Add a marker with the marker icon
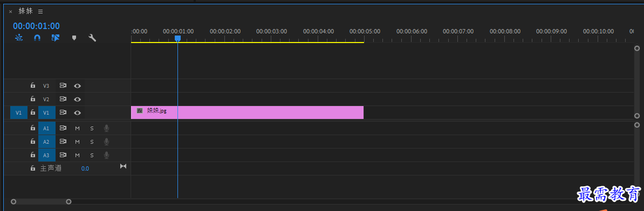 click(x=74, y=38)
